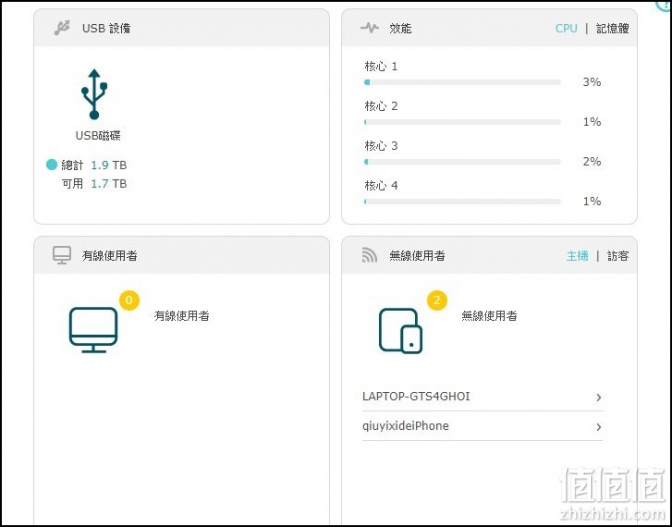The height and width of the screenshot is (527, 672).
Task: Click the wireless signal header icon
Action: pyautogui.click(x=369, y=255)
